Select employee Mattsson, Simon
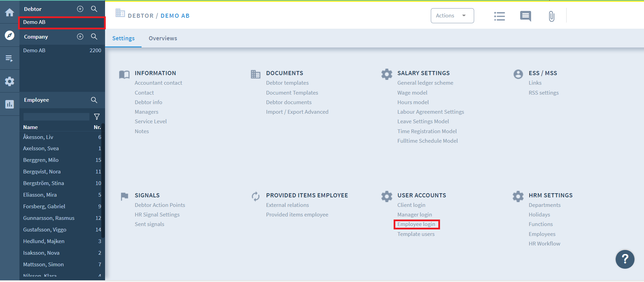The width and height of the screenshot is (644, 282). click(62, 265)
